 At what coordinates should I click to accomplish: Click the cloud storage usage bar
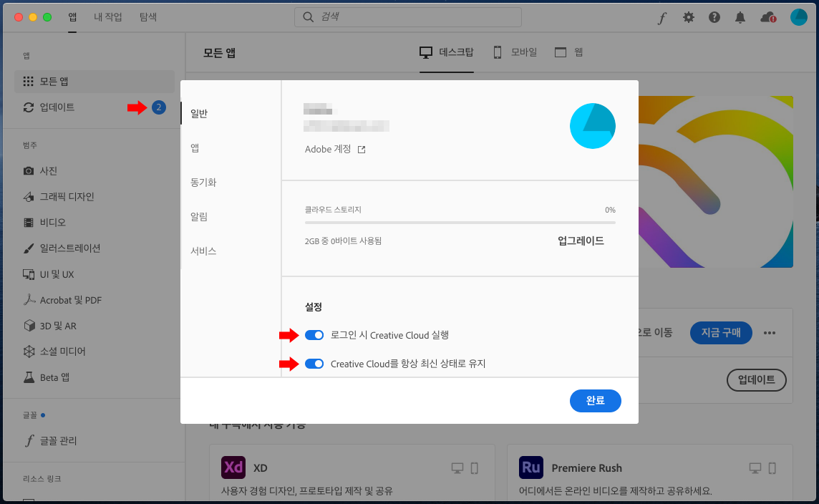point(460,223)
